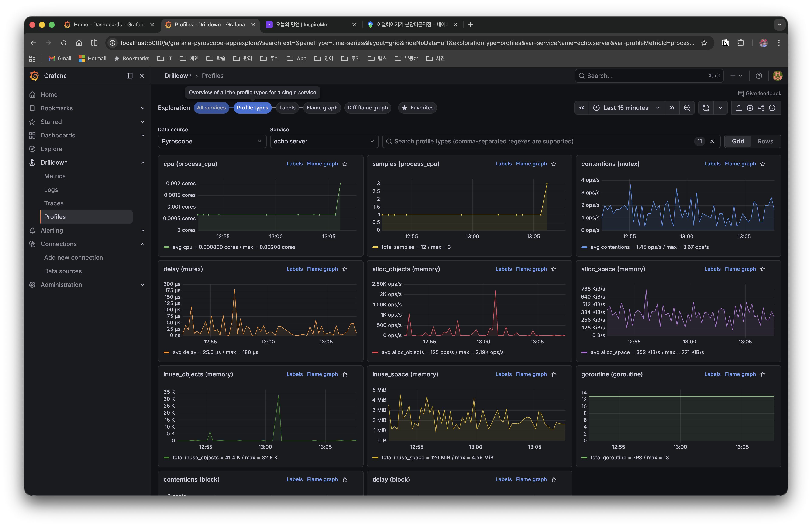Open the Service echo.server dropdown
The image size is (812, 527).
[324, 141]
